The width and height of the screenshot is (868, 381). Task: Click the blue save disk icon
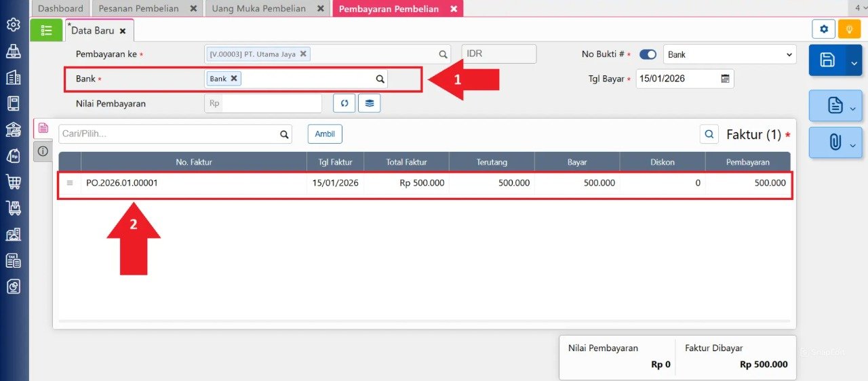pos(827,60)
